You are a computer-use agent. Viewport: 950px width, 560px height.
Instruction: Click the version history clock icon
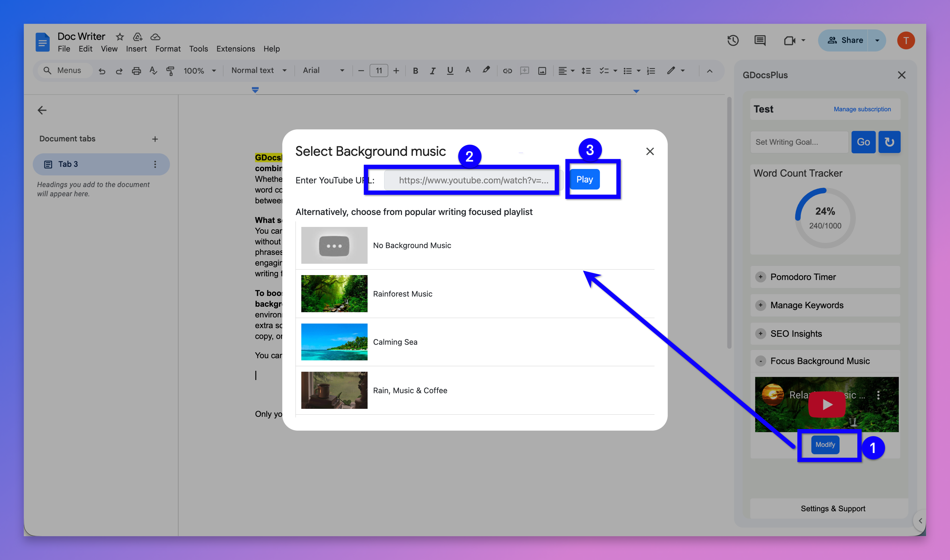pos(733,40)
